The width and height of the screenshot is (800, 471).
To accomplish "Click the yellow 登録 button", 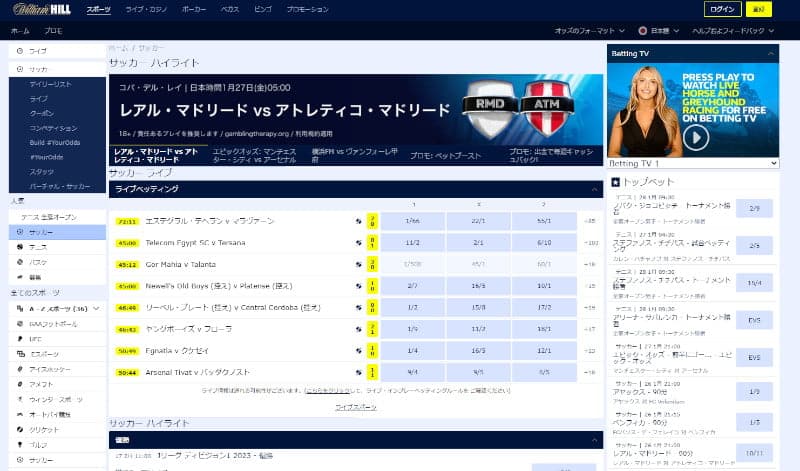I will [759, 9].
